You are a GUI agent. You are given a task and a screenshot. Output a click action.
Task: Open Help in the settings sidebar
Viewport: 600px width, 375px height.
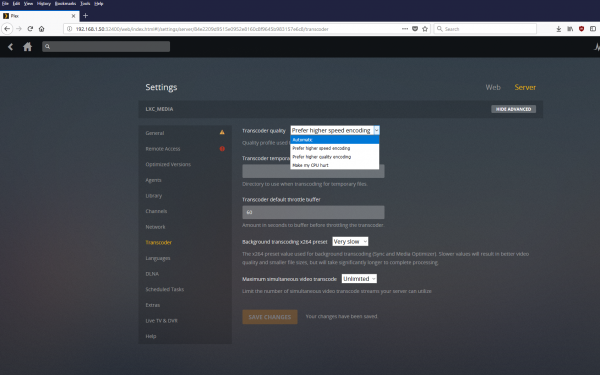tap(151, 336)
